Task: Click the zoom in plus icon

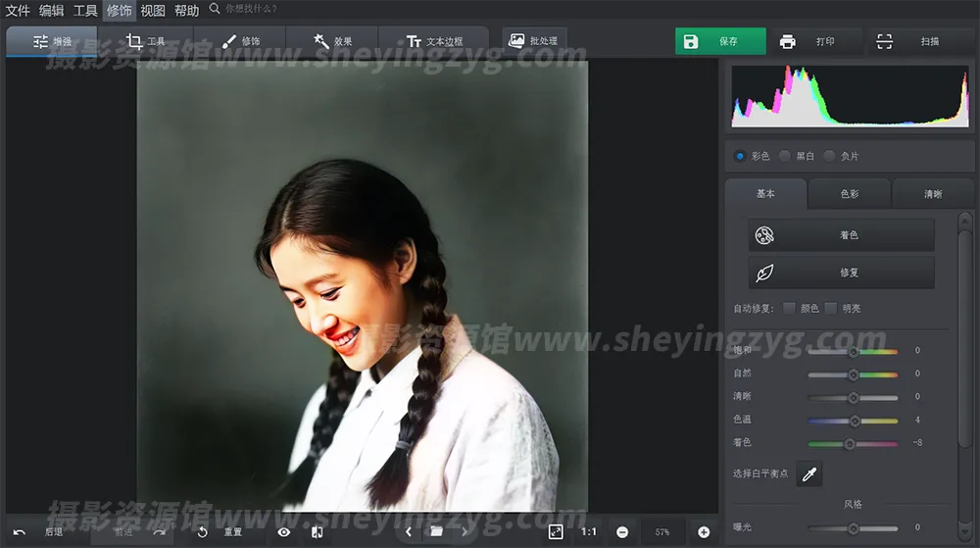Action: [x=704, y=532]
